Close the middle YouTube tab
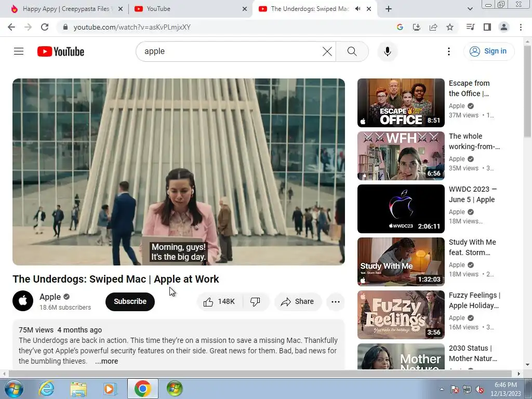 click(x=245, y=9)
